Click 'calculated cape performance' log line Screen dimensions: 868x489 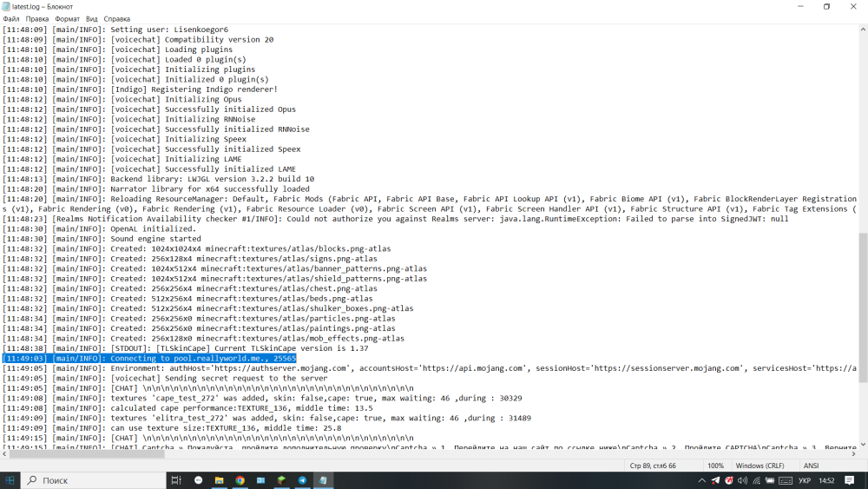click(187, 408)
